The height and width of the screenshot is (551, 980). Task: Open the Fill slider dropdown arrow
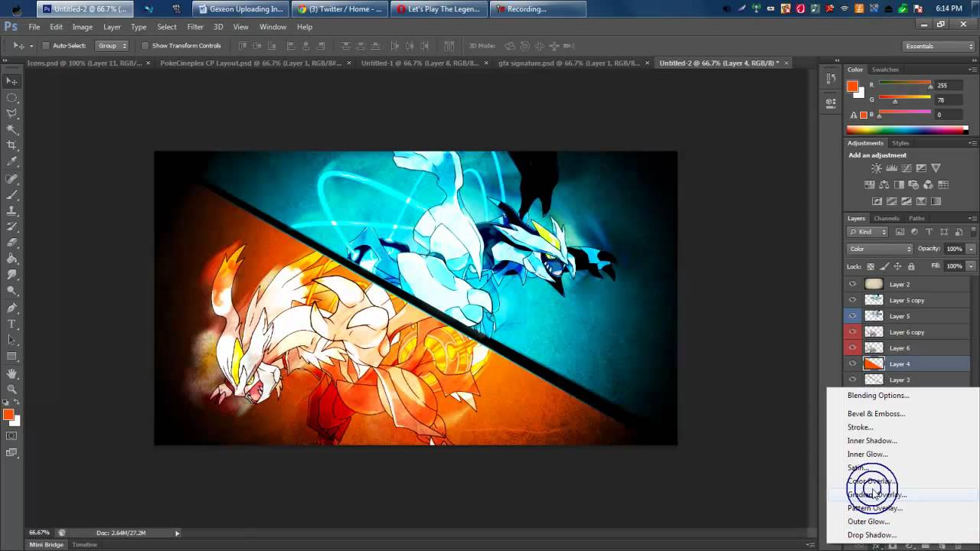[x=971, y=266]
